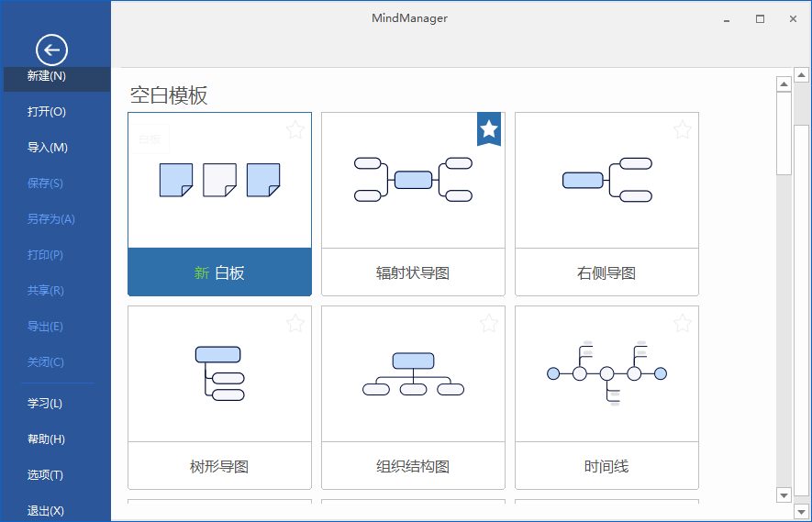Go back using the circular arrow button
Screen dimensions: 812x522
coord(51,50)
